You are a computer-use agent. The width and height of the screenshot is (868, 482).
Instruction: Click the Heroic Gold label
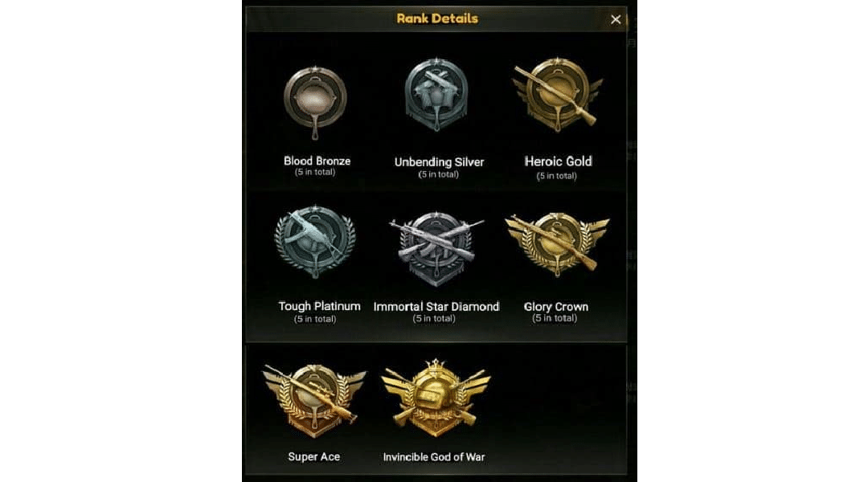click(558, 161)
